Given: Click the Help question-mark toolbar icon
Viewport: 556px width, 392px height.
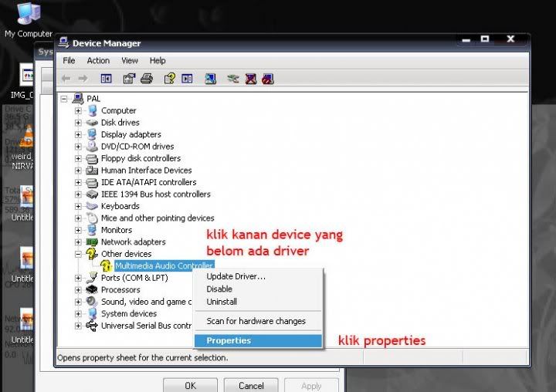Looking at the screenshot, I should [x=169, y=79].
